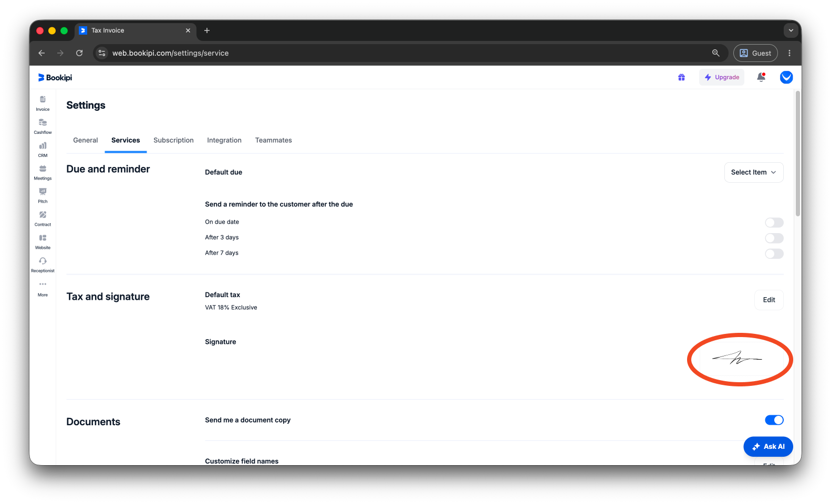Turn off Send me a document copy
This screenshot has height=504, width=831.
point(774,420)
